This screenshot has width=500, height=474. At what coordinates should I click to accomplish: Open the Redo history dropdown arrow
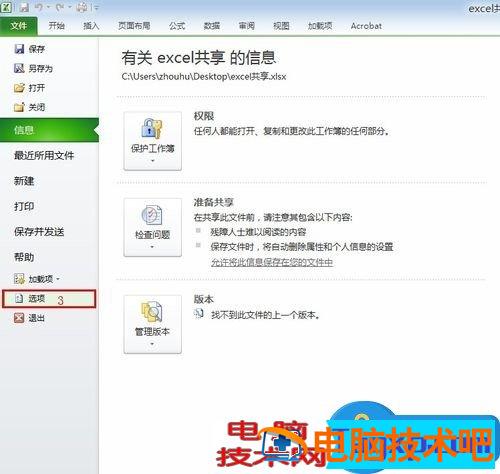pyautogui.click(x=70, y=7)
